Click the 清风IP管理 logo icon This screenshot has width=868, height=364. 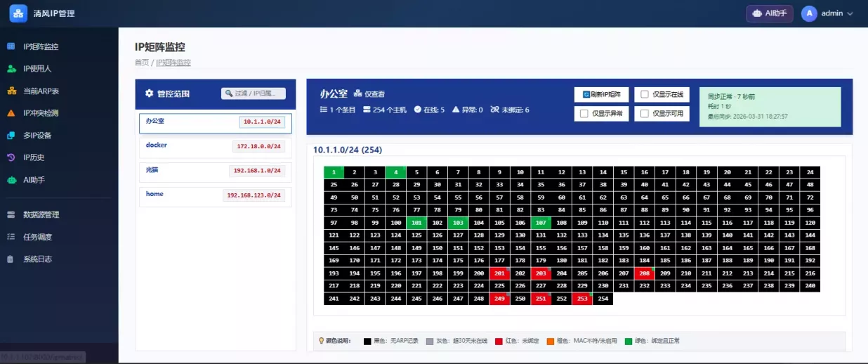[18, 13]
